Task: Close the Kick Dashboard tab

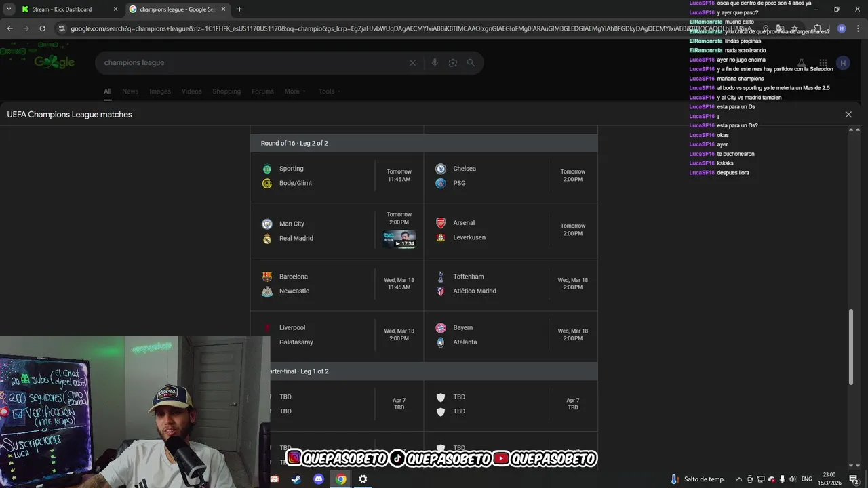Action: [115, 9]
